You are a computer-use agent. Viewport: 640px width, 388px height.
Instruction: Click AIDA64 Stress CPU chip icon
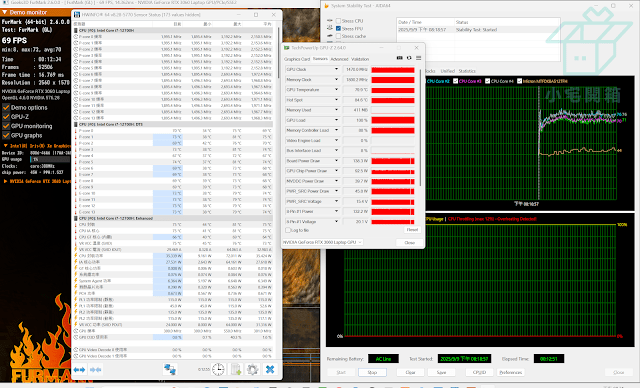(x=330, y=20)
